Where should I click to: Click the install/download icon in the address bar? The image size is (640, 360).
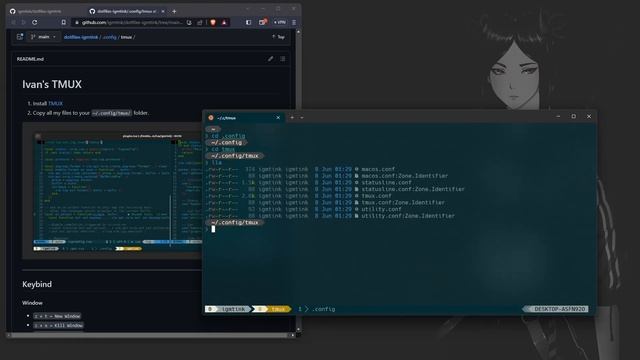tap(189, 22)
